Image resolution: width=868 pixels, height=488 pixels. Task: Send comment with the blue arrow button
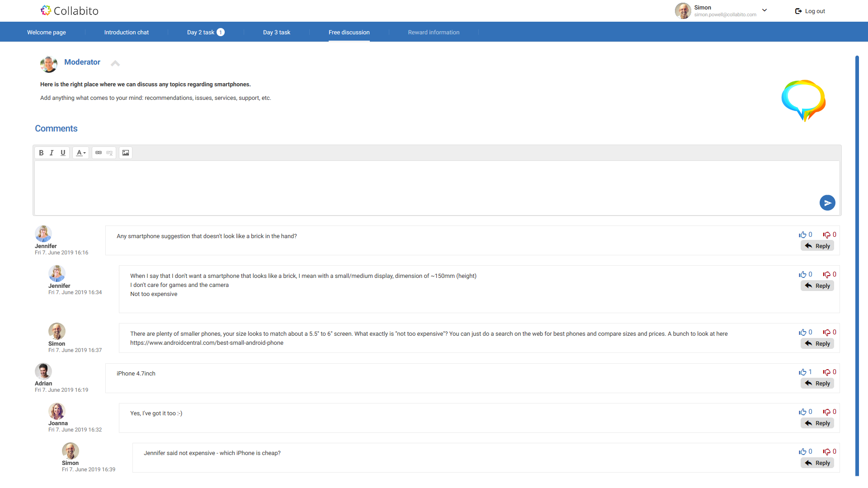[x=827, y=203]
